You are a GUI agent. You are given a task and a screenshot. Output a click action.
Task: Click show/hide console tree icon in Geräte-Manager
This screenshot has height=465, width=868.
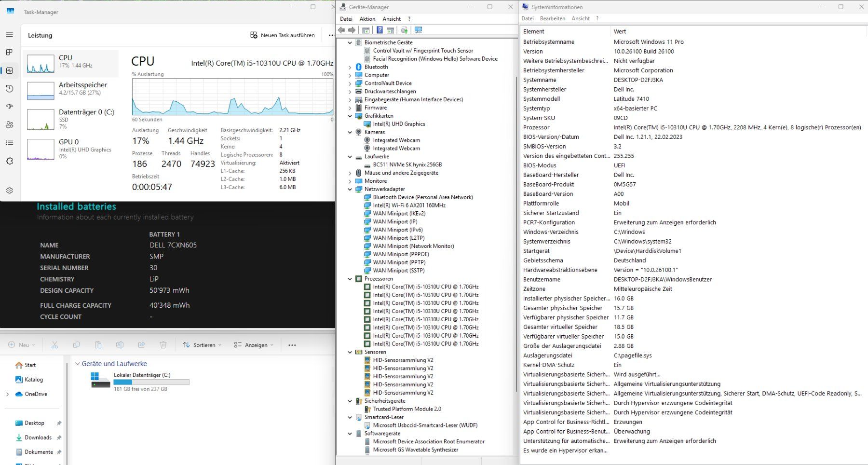point(366,30)
